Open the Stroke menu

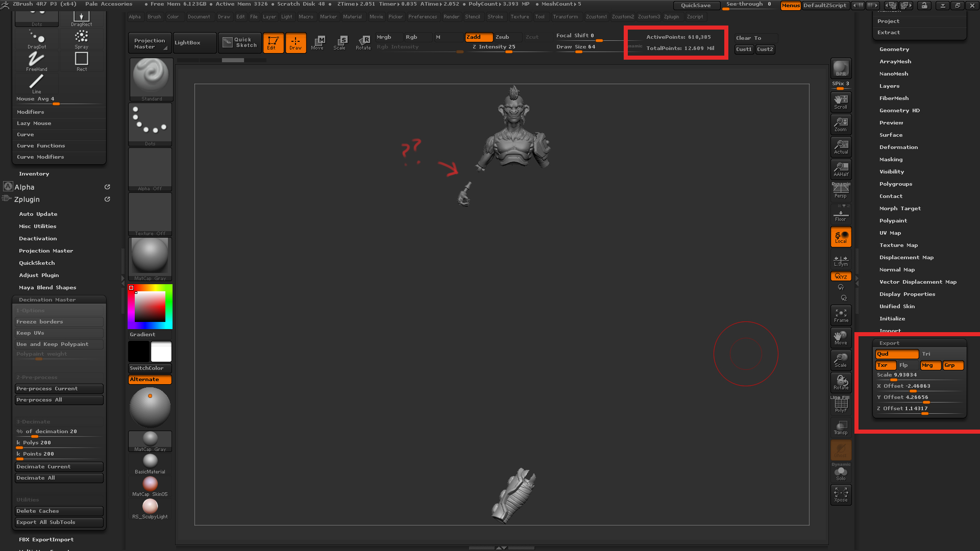[x=495, y=17]
